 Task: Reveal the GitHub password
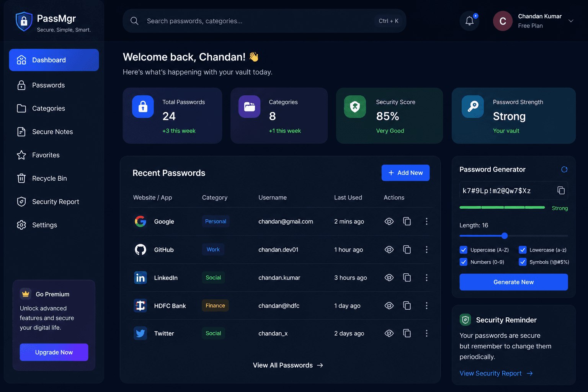(x=389, y=250)
